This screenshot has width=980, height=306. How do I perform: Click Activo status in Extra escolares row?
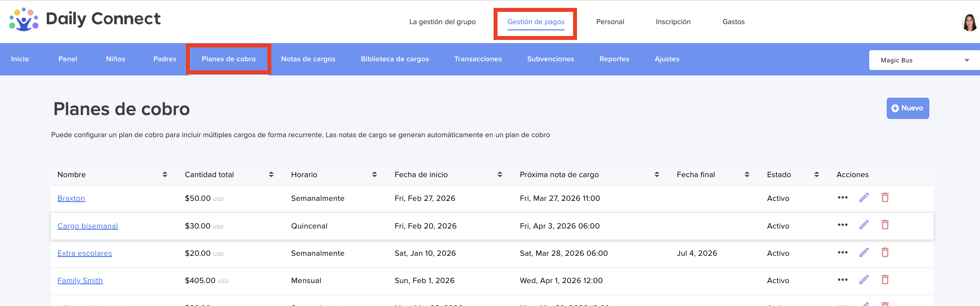click(778, 253)
